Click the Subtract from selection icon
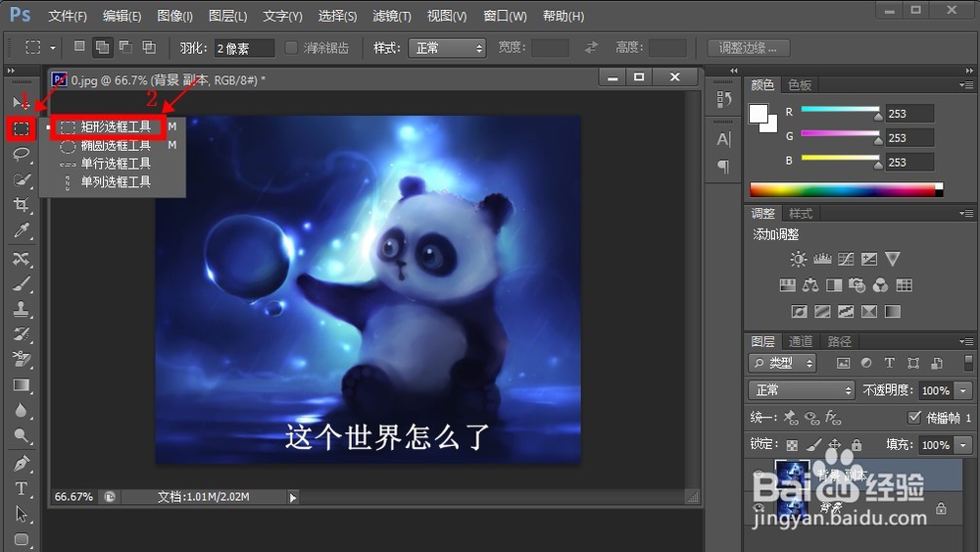This screenshot has height=552, width=980. pyautogui.click(x=125, y=47)
